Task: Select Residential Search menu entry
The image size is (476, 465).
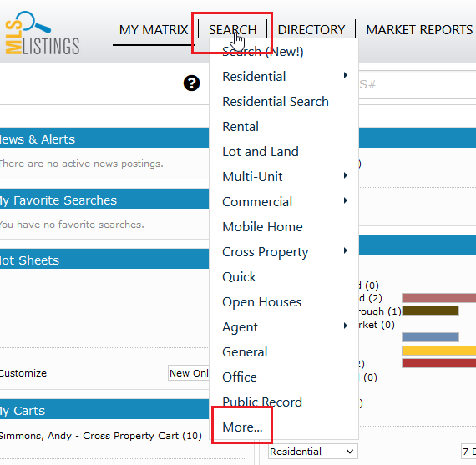Action: click(x=276, y=101)
